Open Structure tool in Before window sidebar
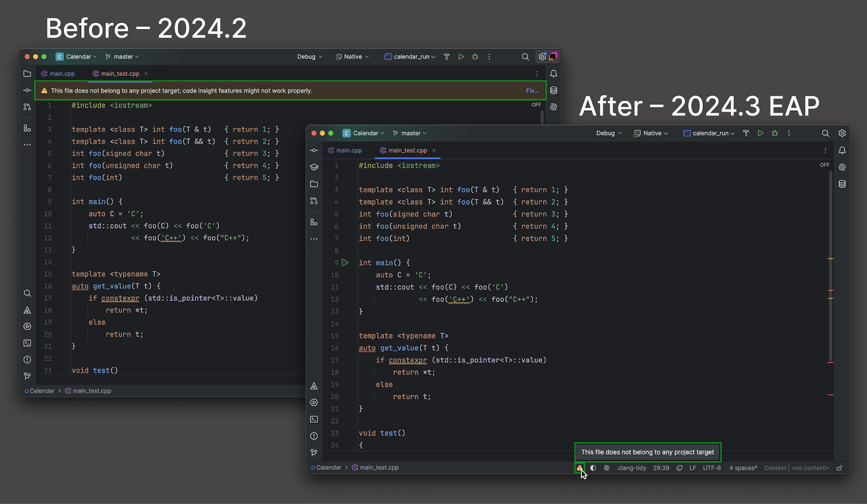The image size is (867, 504). 27,128
